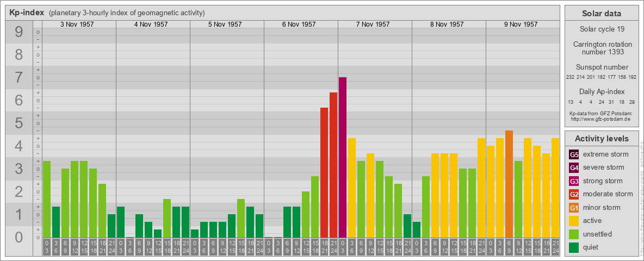Click the 'minor storm' legend label
Image resolution: width=644 pixels, height=261 pixels.
[602, 207]
